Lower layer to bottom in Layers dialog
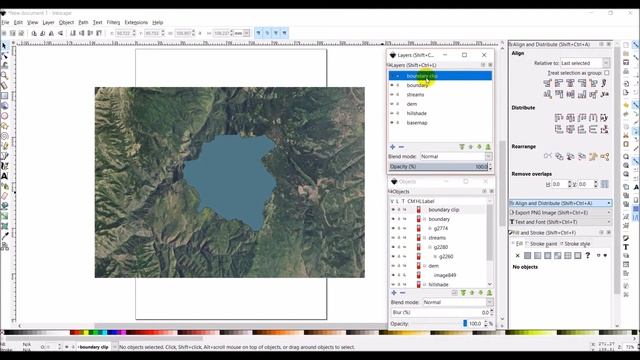640x360 pixels. tap(488, 147)
